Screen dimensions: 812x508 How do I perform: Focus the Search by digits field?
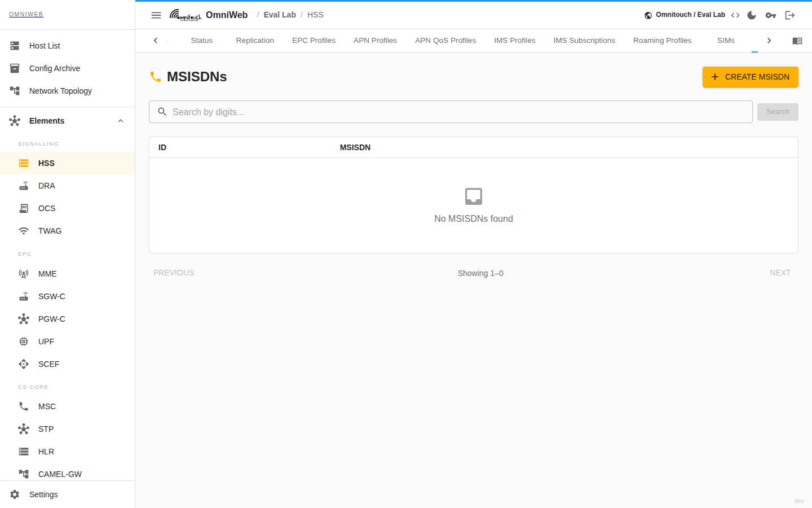pyautogui.click(x=451, y=112)
